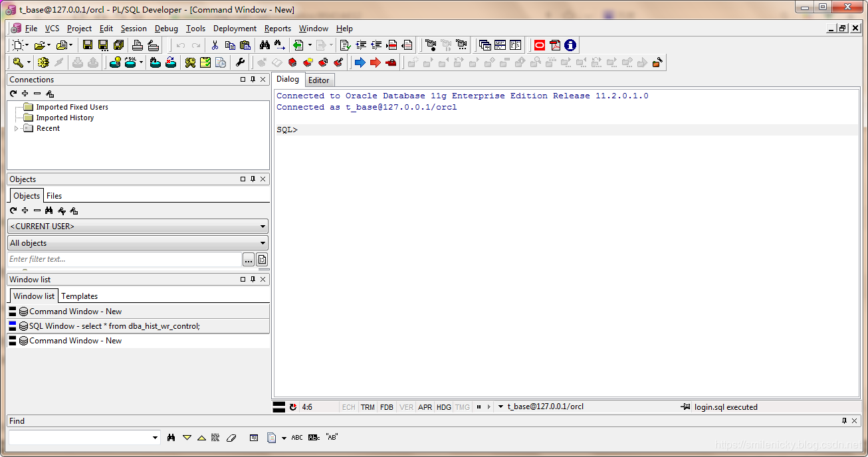Click the Tile windows horizontally icon
The height and width of the screenshot is (457, 868).
tap(500, 45)
